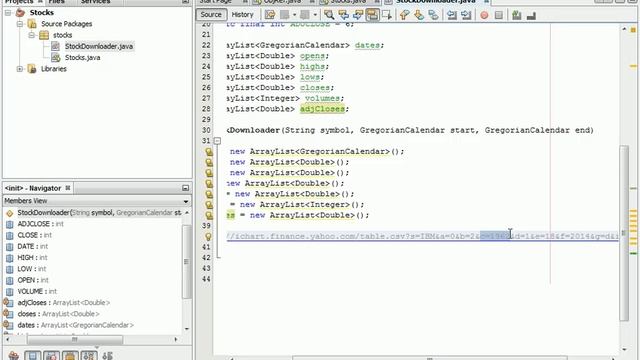640x360 pixels.
Task: Jump to Last Edit location icon
Action: coord(270,15)
